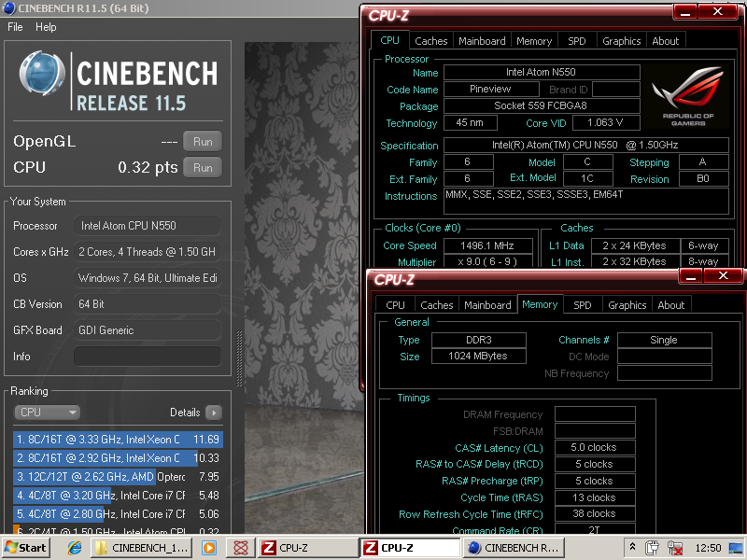Select Caches tab in upper CPU-Z window

pyautogui.click(x=431, y=41)
